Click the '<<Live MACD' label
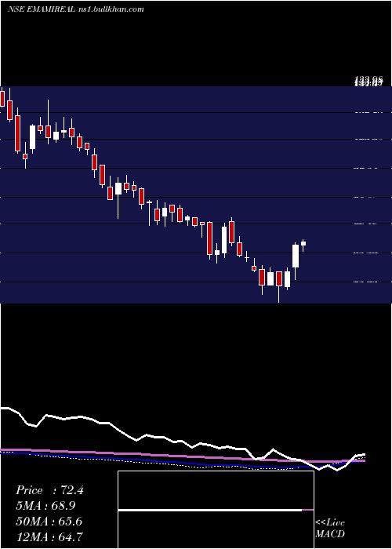 pyautogui.click(x=330, y=528)
